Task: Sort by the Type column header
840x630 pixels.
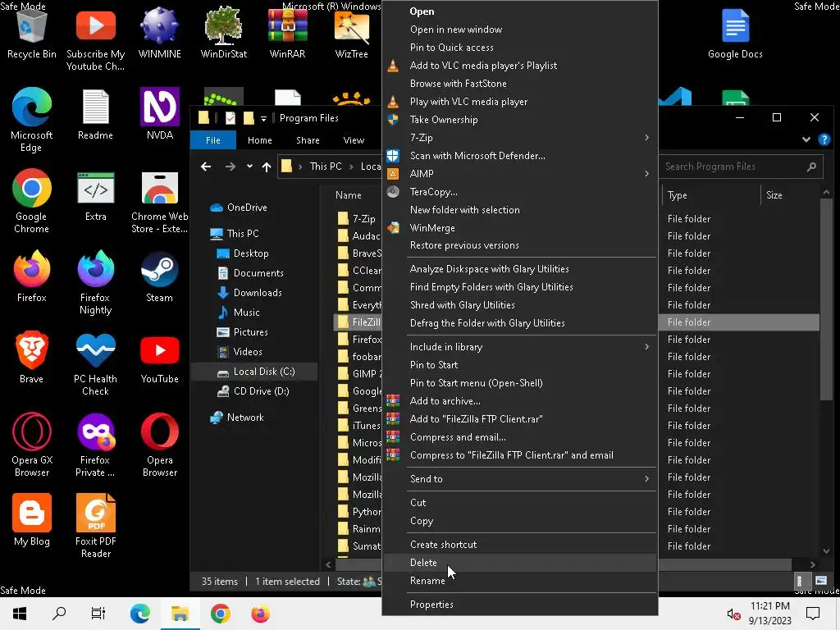Action: coord(711,195)
